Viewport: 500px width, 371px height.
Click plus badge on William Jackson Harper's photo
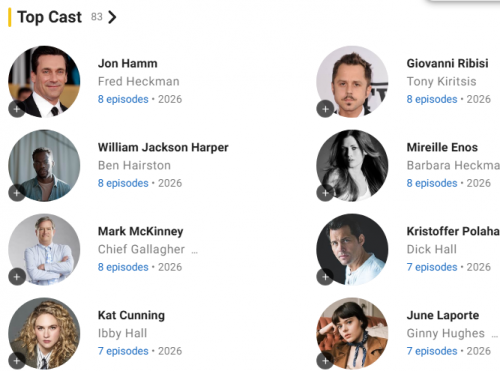[x=17, y=193]
